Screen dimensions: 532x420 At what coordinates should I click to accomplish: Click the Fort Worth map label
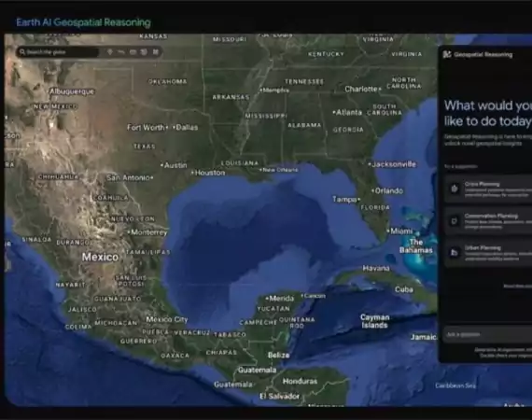[x=146, y=128]
